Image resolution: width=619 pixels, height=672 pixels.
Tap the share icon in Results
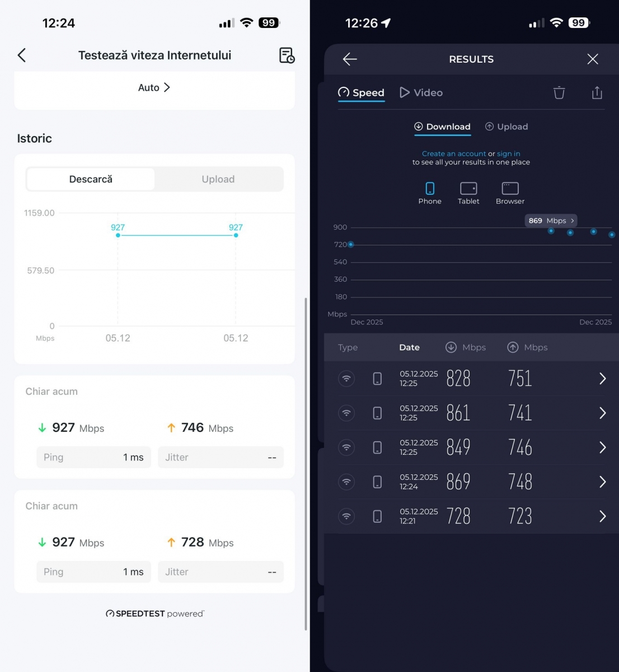tap(597, 93)
